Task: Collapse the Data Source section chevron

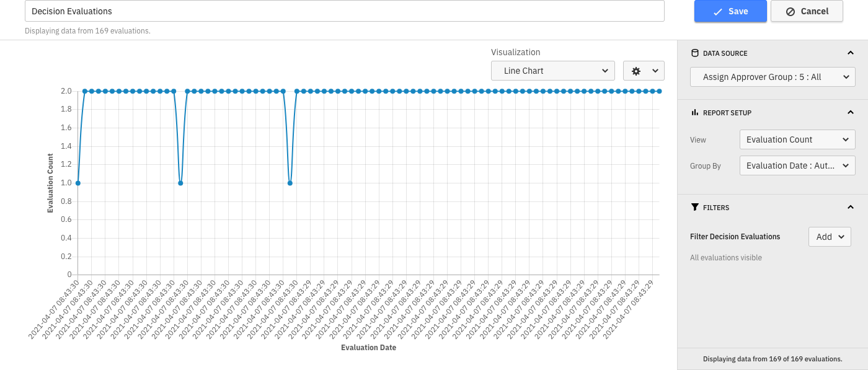Action: [x=850, y=53]
